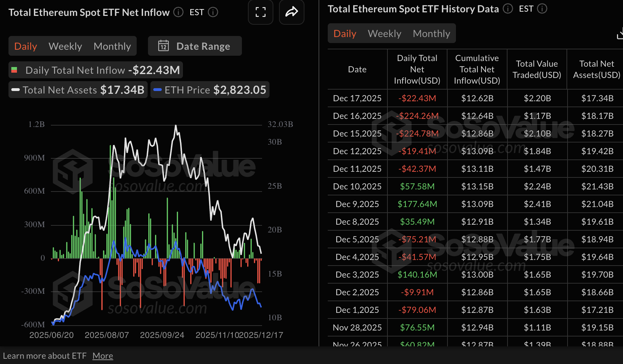623x364 pixels.
Task: Click Learn more about ETF text
Action: point(46,356)
